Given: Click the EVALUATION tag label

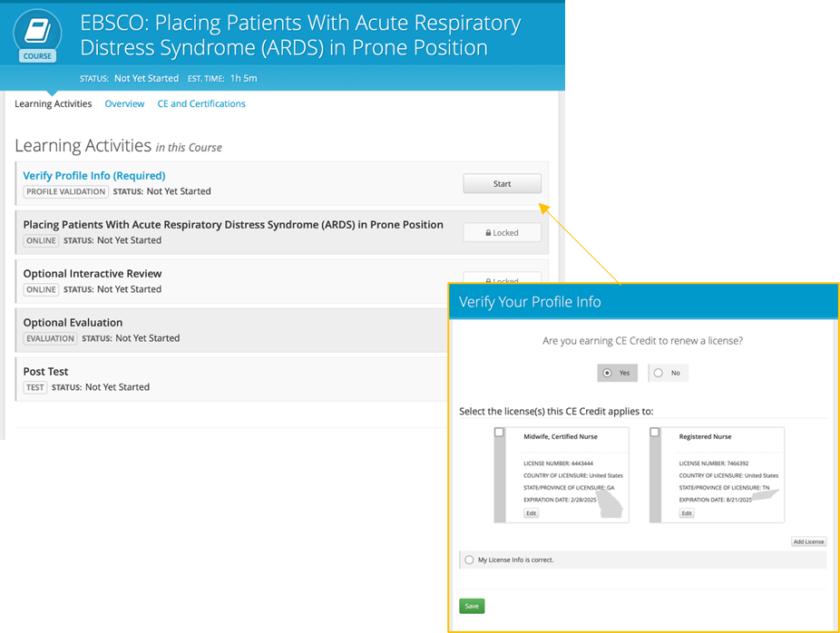Looking at the screenshot, I should (x=51, y=338).
